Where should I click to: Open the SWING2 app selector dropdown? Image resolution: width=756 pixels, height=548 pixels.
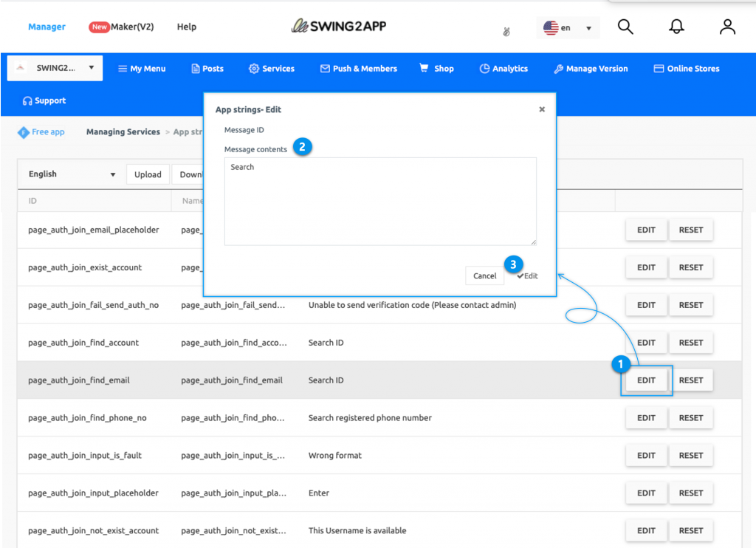(x=54, y=67)
